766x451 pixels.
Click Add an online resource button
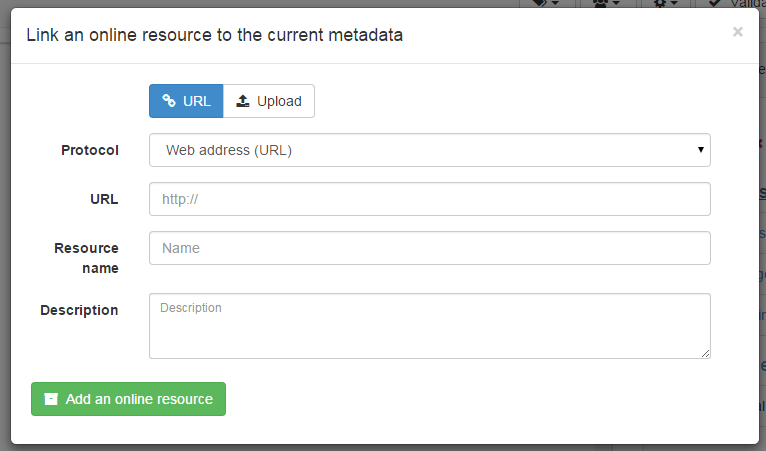(x=128, y=399)
